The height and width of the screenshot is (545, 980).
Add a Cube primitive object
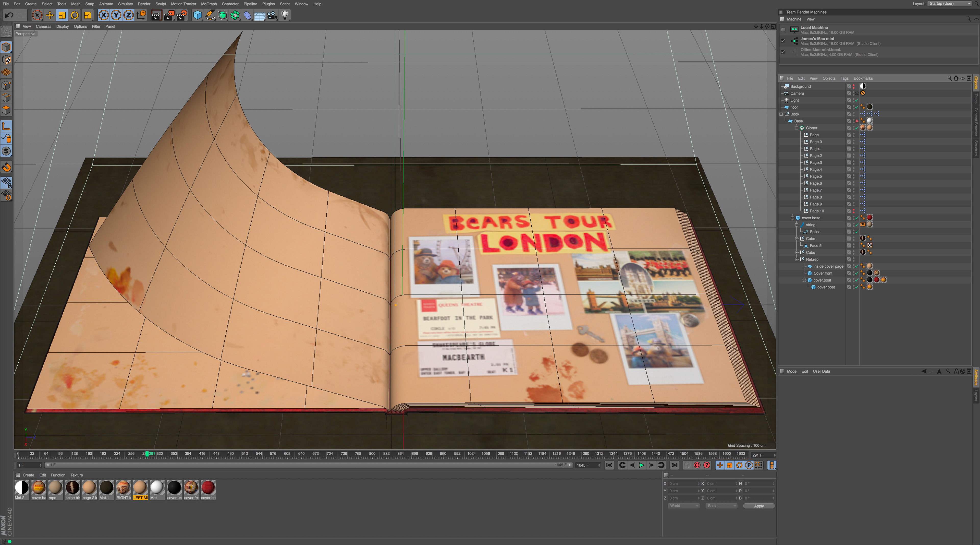[x=197, y=15]
